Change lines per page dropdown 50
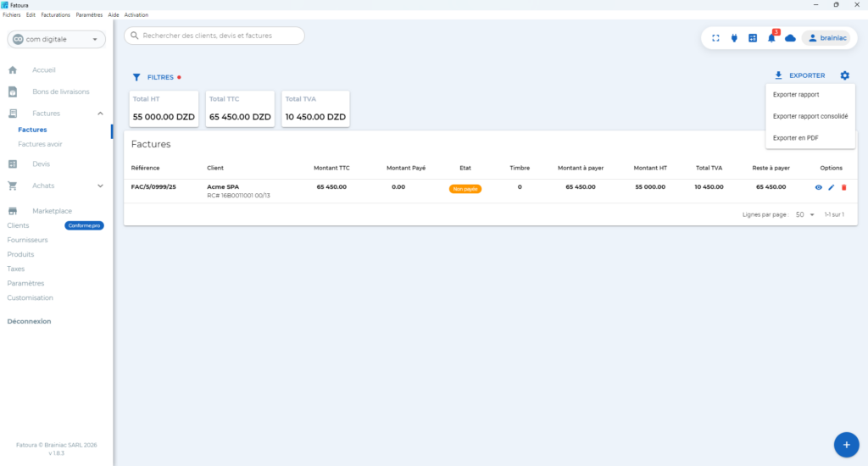 tap(805, 214)
